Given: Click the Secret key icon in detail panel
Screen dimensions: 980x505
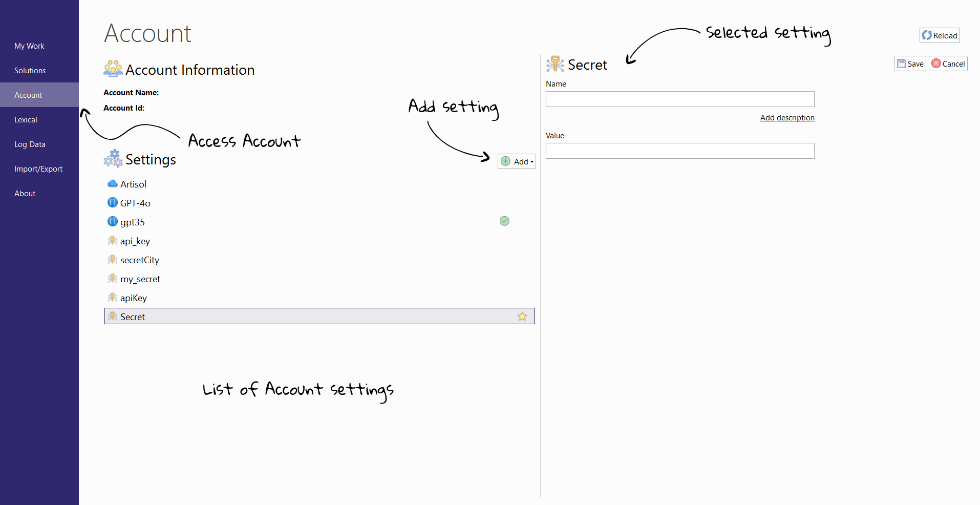Looking at the screenshot, I should click(x=555, y=64).
